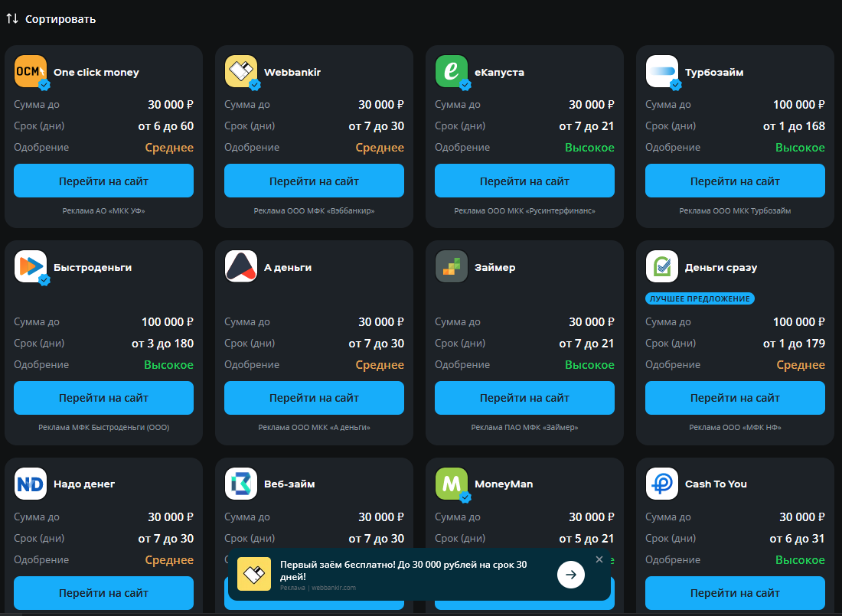Click the Веб-займ card title

tap(289, 484)
